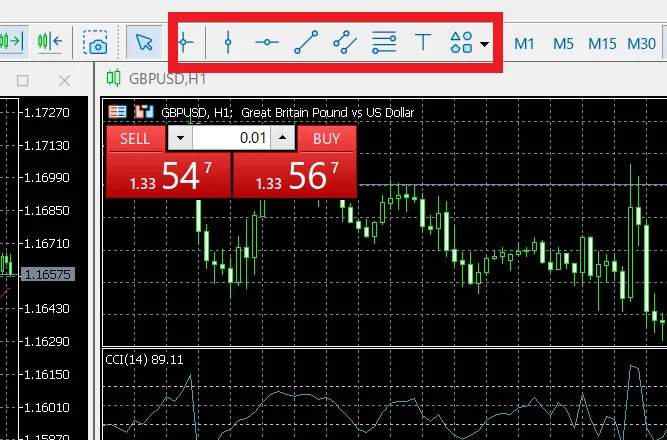The height and width of the screenshot is (440, 667).
Task: Select the Vertical Line drawing tool
Action: (228, 42)
